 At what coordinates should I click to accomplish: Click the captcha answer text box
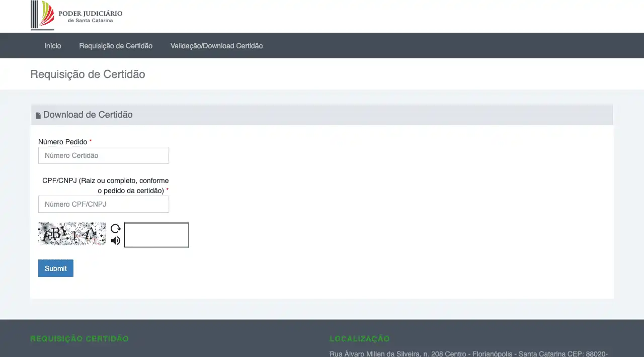[156, 235]
